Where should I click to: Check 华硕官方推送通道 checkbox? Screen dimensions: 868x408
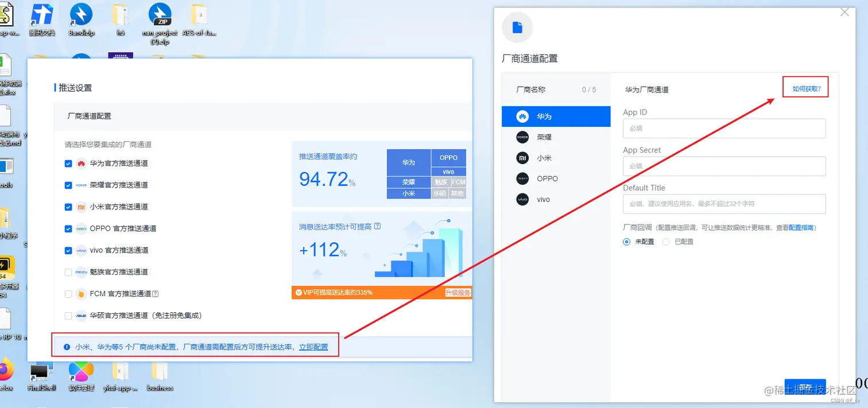click(x=68, y=316)
